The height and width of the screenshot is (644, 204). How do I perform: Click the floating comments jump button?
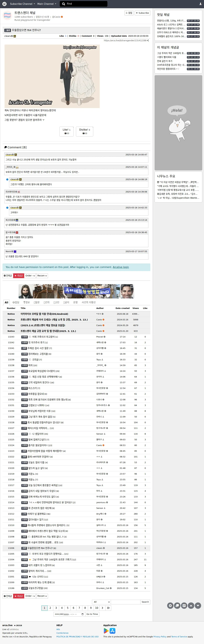(177, 605)
